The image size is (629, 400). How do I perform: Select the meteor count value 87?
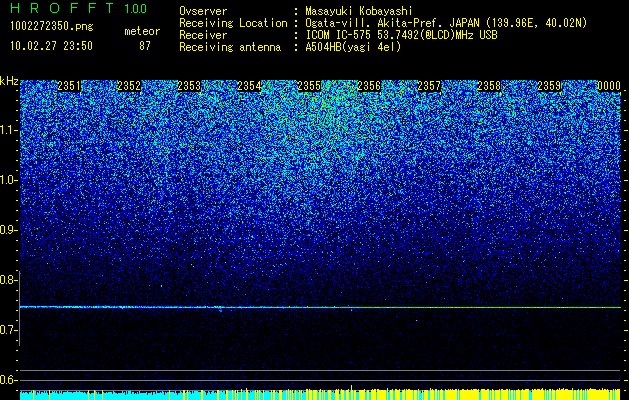(145, 46)
